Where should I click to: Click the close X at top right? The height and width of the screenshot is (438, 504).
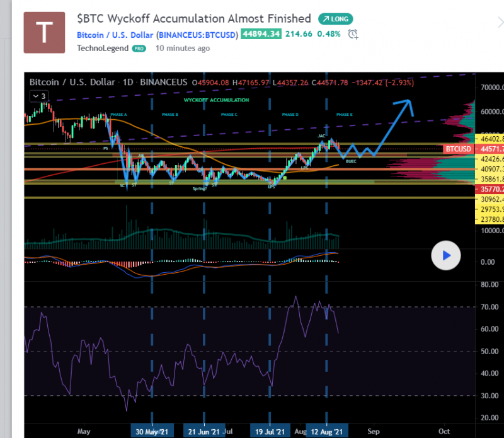[500, 22]
